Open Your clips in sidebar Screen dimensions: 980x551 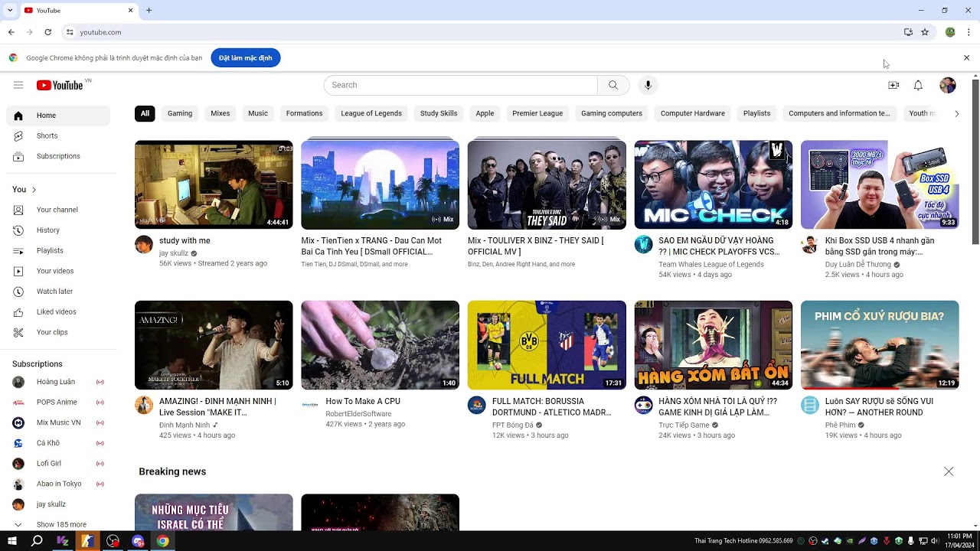point(58,332)
